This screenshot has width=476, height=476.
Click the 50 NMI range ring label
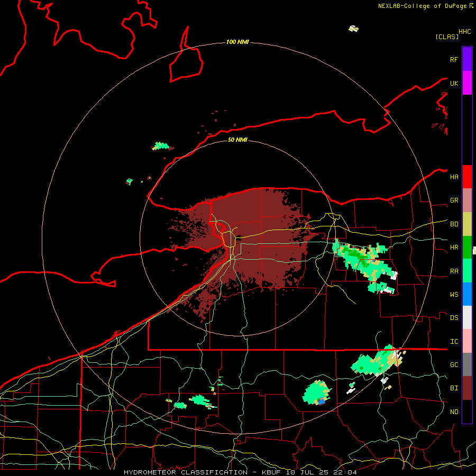237,140
